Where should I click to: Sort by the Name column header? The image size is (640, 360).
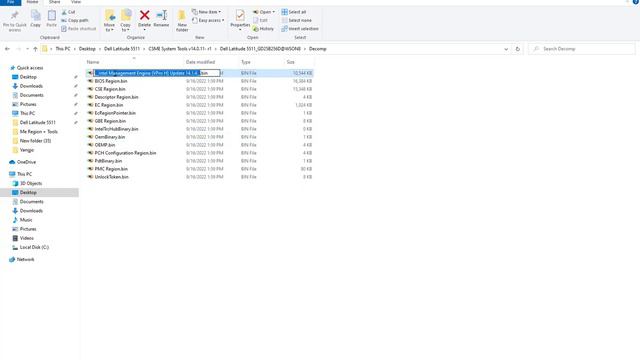pyautogui.click(x=93, y=62)
